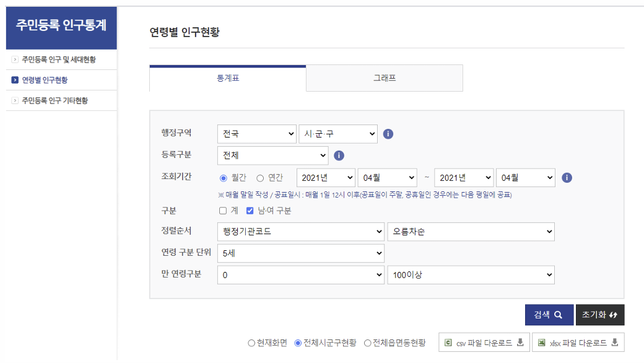The height and width of the screenshot is (363, 644).
Task: Select 현재화면 download option
Action: [251, 343]
